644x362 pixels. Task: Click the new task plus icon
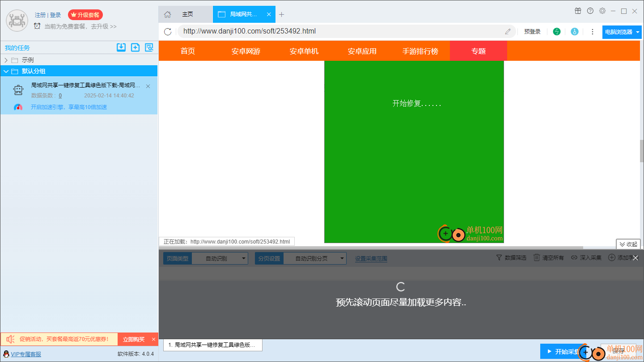[x=135, y=47]
